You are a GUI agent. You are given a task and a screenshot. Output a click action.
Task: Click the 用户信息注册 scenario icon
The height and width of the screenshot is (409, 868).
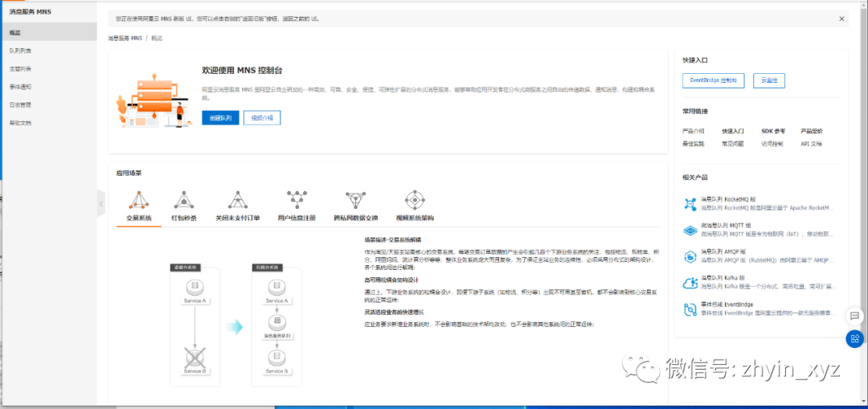(x=297, y=200)
